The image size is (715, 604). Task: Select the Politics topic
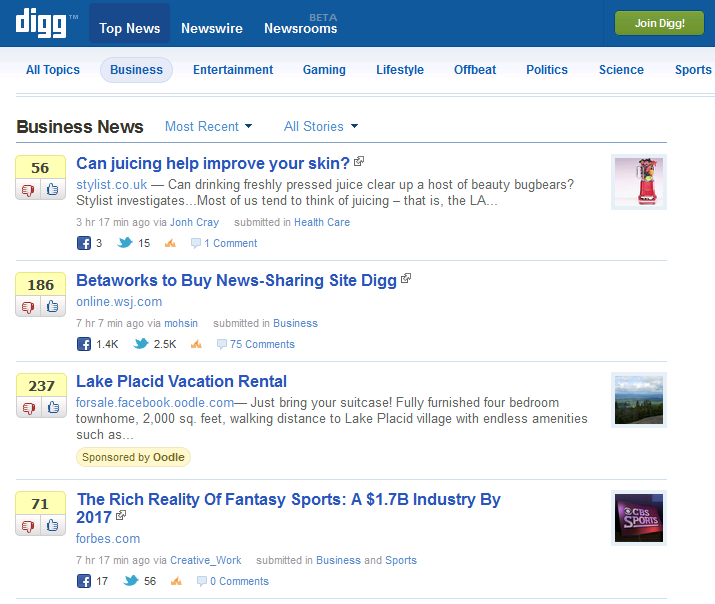coord(547,70)
